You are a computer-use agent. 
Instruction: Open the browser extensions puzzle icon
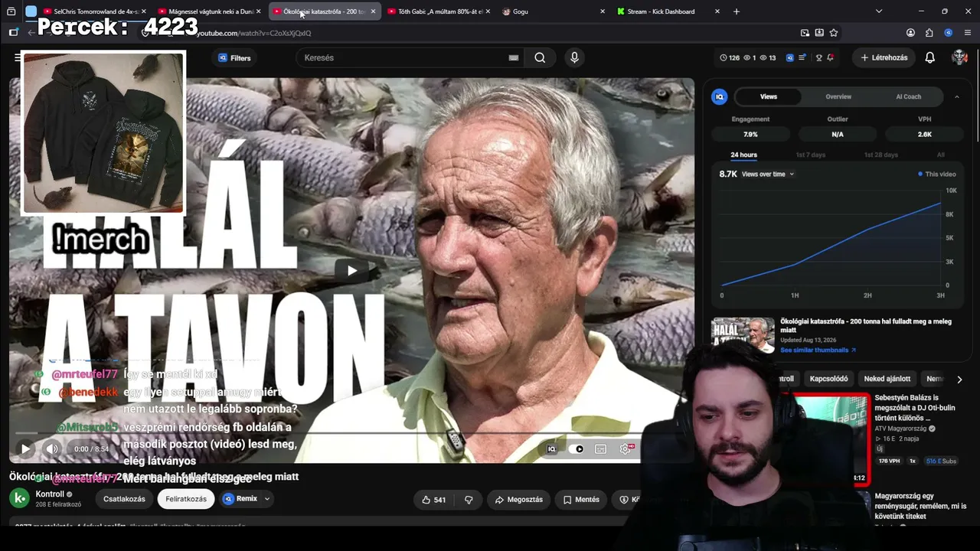coord(929,33)
